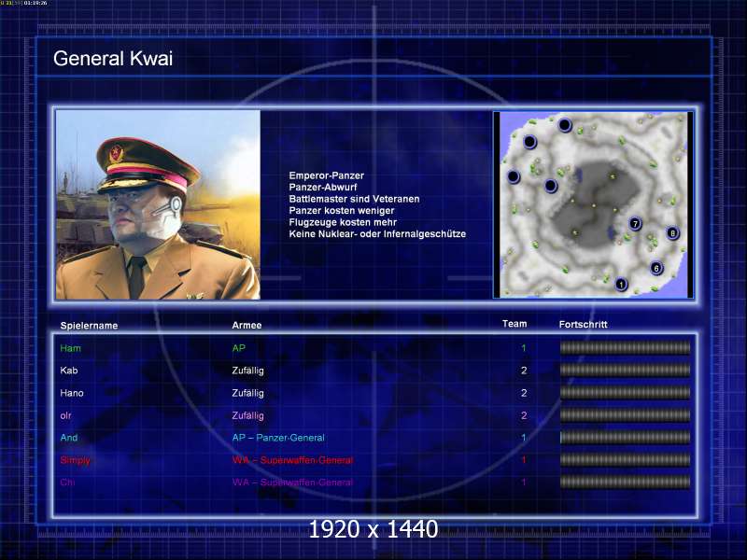Click Hano's army entry 'Zufällig'
The height and width of the screenshot is (560, 747).
[x=247, y=393]
